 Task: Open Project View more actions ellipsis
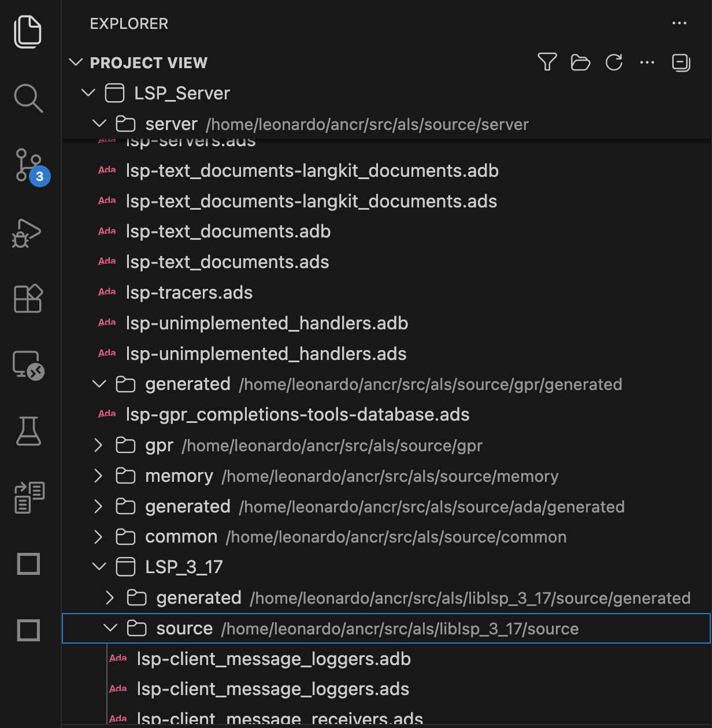click(x=647, y=62)
